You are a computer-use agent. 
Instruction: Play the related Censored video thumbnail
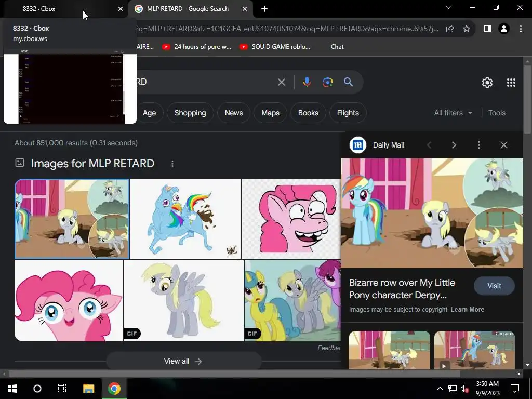coord(474,350)
